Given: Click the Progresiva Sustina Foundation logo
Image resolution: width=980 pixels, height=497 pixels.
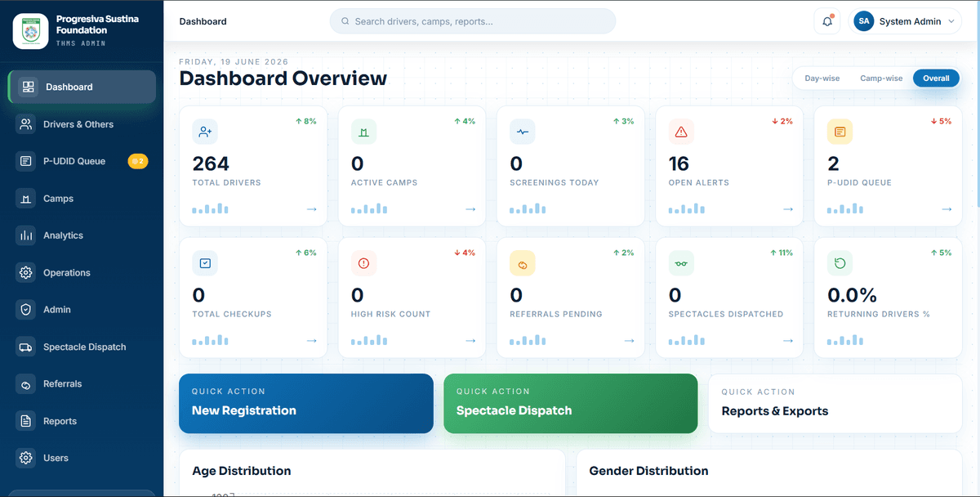Looking at the screenshot, I should (31, 31).
